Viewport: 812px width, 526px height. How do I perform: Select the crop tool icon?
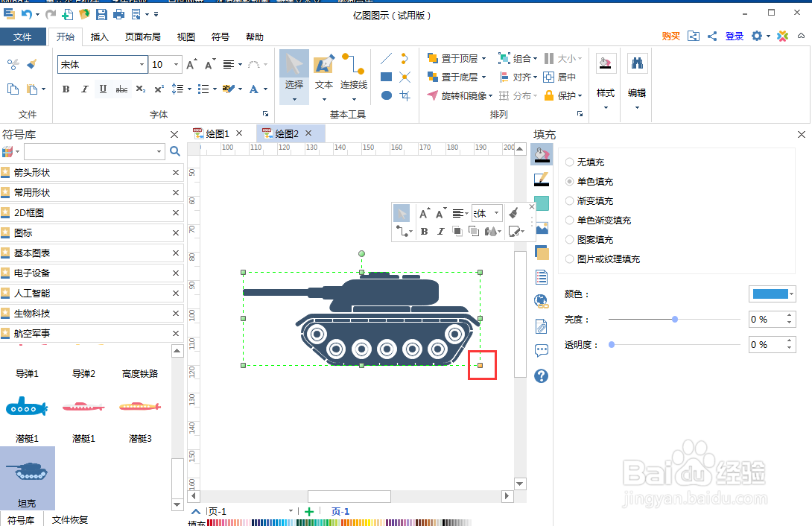click(405, 95)
